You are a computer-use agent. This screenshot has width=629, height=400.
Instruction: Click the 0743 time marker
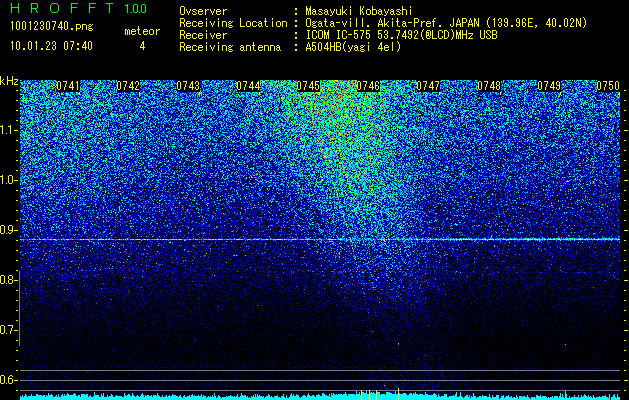188,86
